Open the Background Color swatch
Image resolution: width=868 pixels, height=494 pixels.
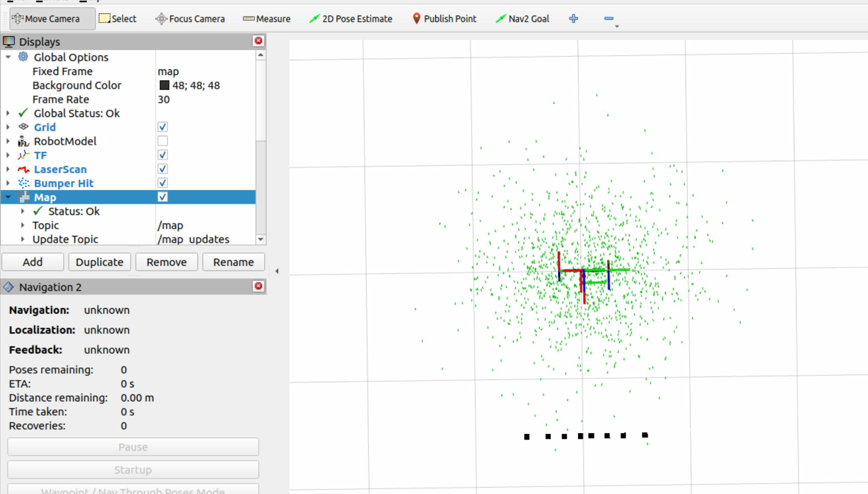[x=164, y=85]
